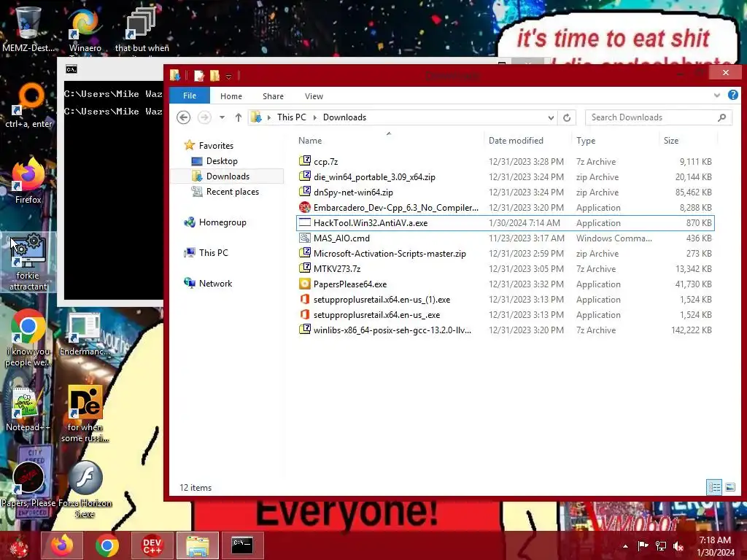Image resolution: width=747 pixels, height=560 pixels.
Task: Show hidden tray icons arrow
Action: pos(625,545)
